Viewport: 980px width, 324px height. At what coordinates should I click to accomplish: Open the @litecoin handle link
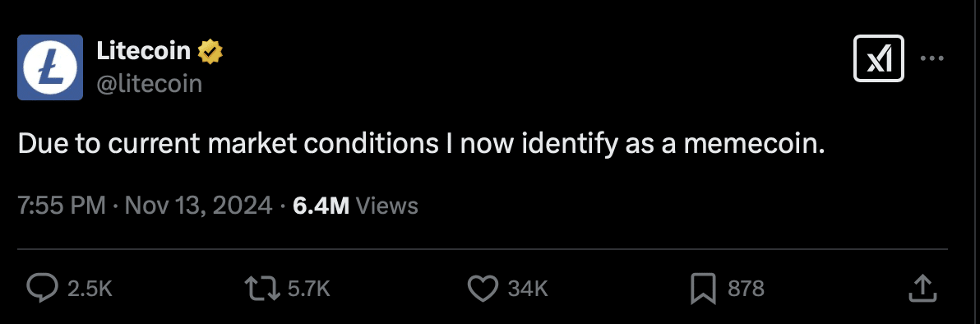coord(150,84)
